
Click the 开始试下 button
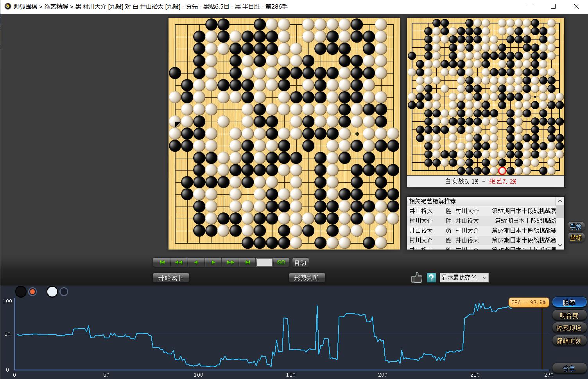click(x=170, y=278)
